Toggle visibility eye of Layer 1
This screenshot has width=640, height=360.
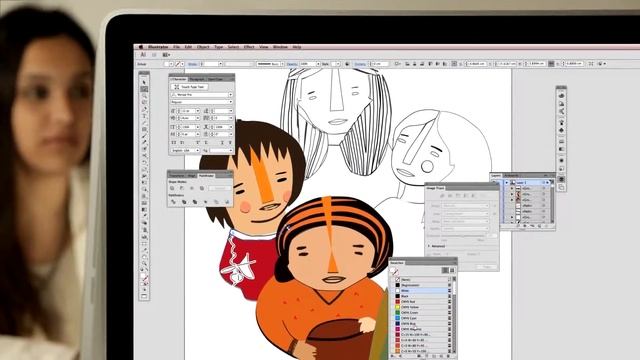click(494, 182)
